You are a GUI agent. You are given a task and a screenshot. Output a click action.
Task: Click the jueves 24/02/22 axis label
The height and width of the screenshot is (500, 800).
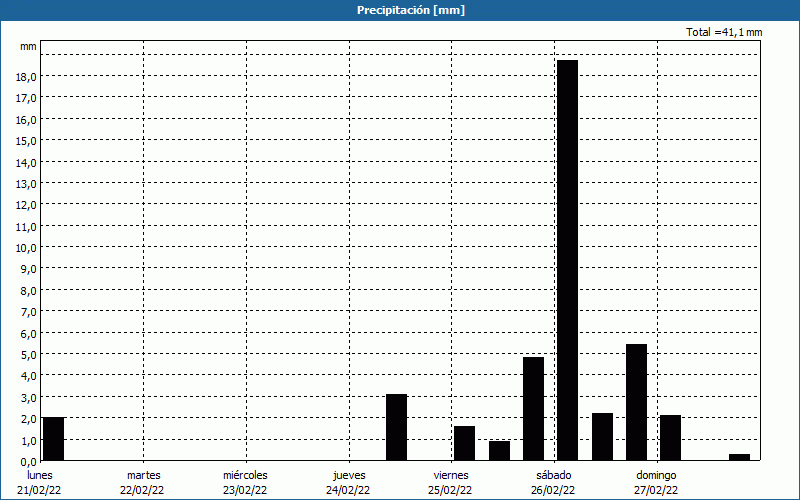coord(348,483)
